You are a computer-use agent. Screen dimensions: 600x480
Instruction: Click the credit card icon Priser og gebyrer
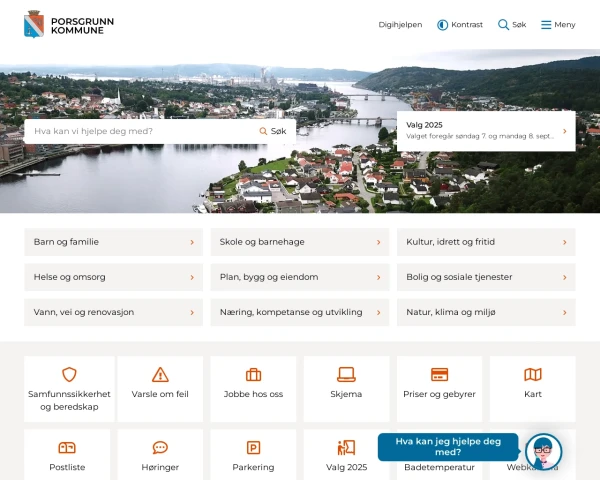click(x=439, y=375)
